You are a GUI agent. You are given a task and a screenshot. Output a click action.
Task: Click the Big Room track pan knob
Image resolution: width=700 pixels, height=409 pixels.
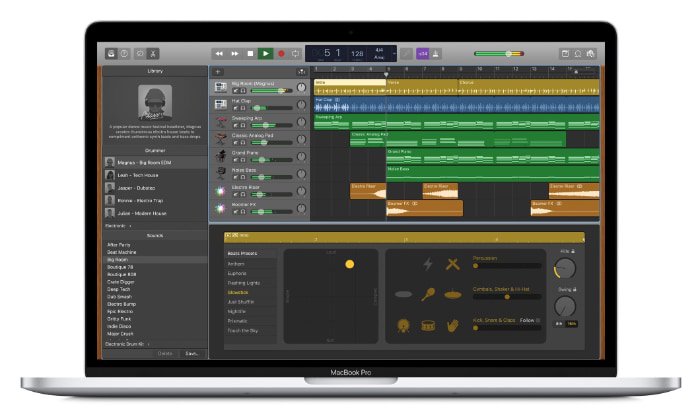pos(301,88)
